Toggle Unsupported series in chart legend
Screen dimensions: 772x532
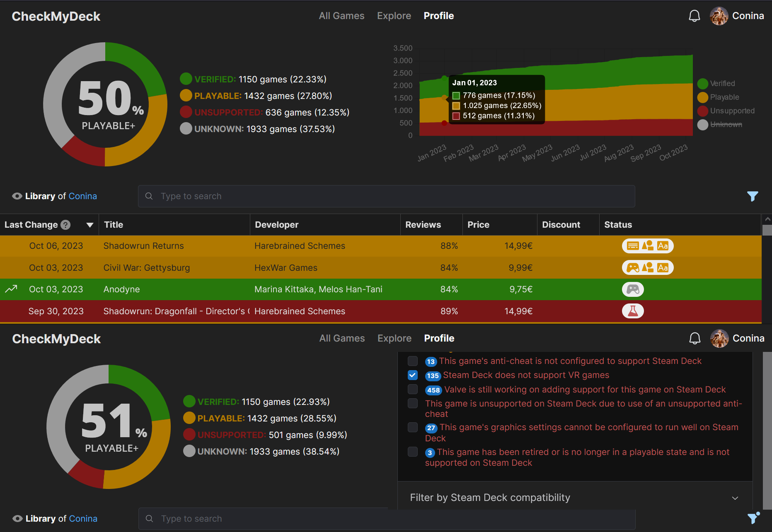726,111
